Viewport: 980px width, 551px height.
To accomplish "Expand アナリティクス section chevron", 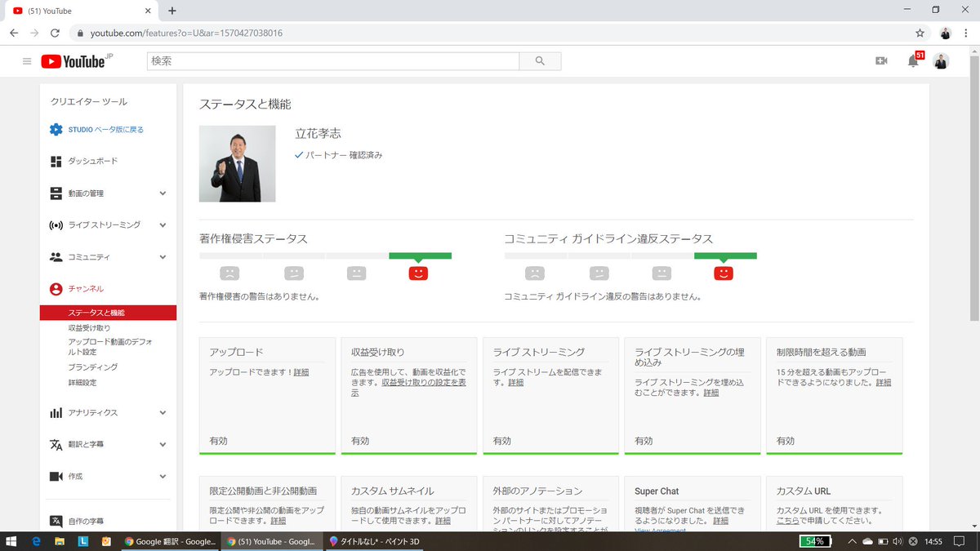I will (163, 413).
